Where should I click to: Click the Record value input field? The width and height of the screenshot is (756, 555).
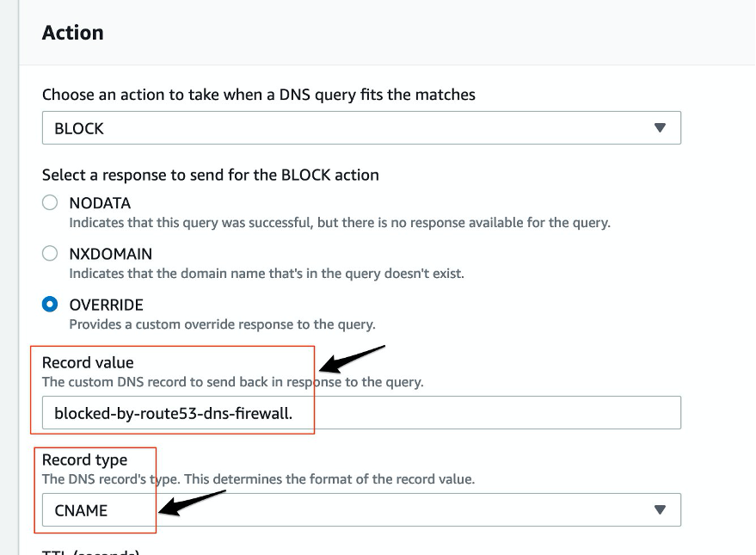361,412
